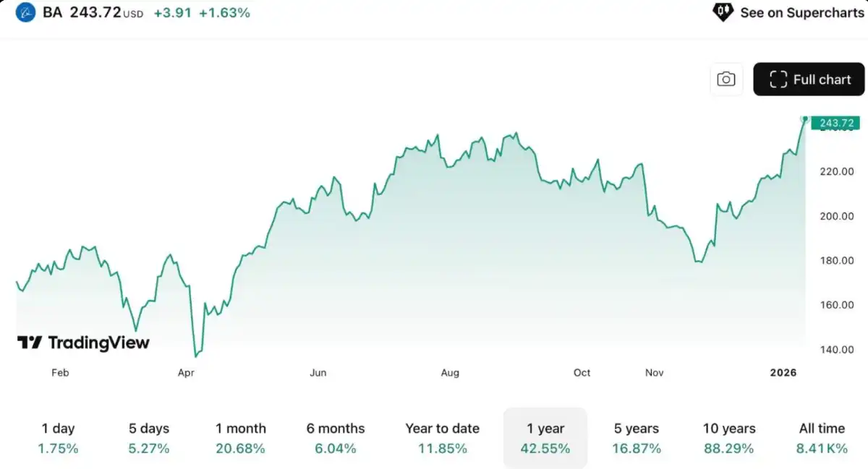
Task: Click the Boeing BA logo icon
Action: 25,12
